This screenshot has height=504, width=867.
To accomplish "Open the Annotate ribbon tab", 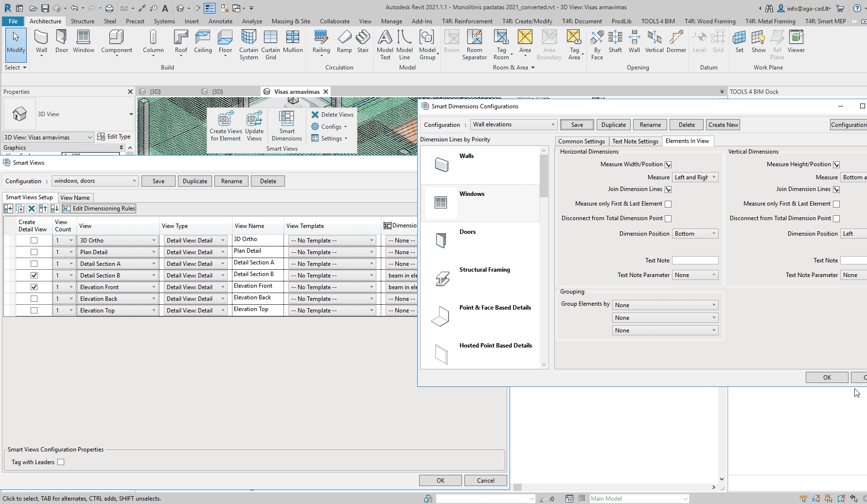I will pos(220,21).
